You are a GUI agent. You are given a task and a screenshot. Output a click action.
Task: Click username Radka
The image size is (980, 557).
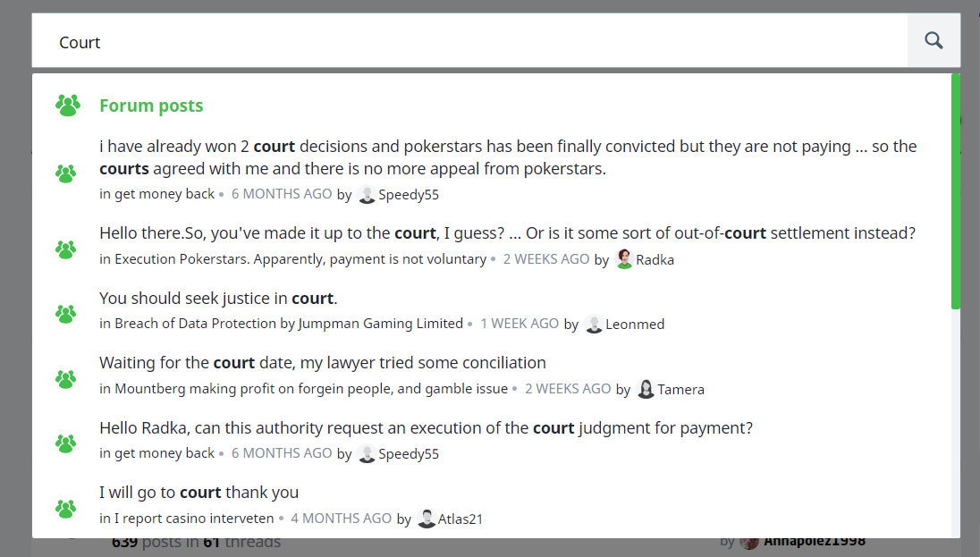[655, 260]
